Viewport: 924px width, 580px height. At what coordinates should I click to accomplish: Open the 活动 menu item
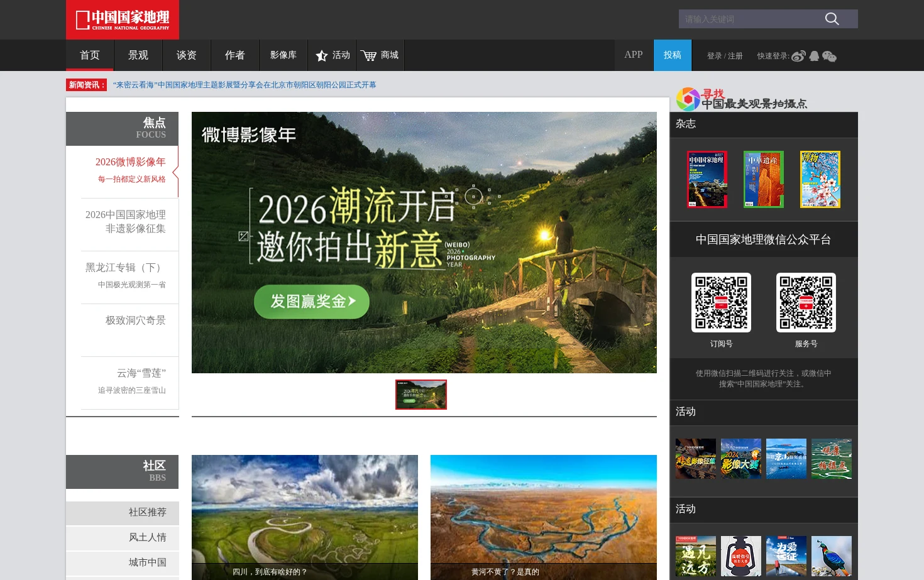tap(333, 55)
